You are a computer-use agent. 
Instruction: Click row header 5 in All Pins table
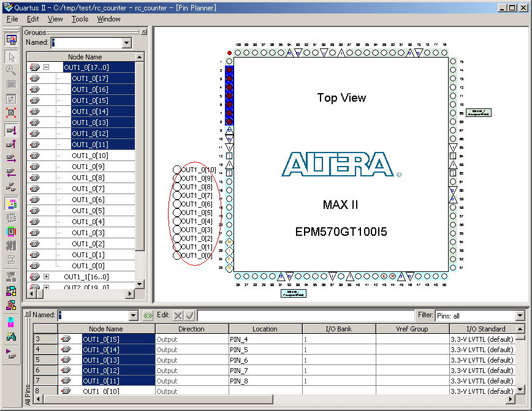click(x=45, y=360)
